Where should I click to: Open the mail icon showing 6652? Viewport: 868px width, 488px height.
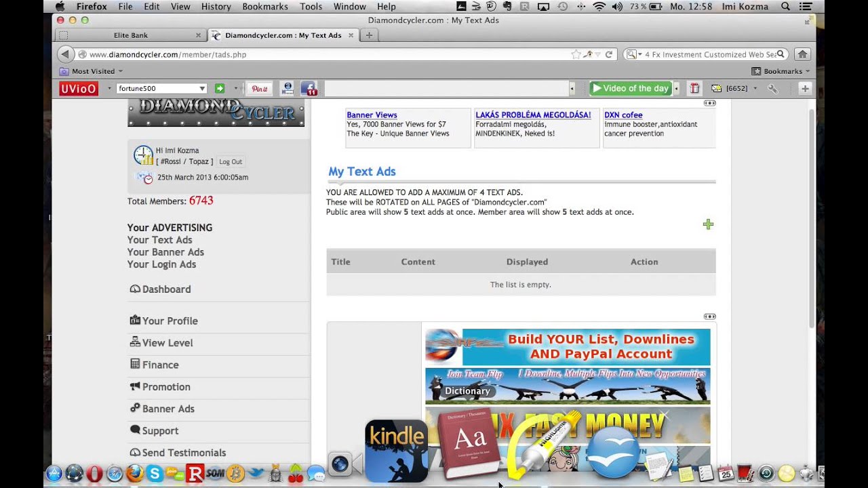(x=716, y=88)
